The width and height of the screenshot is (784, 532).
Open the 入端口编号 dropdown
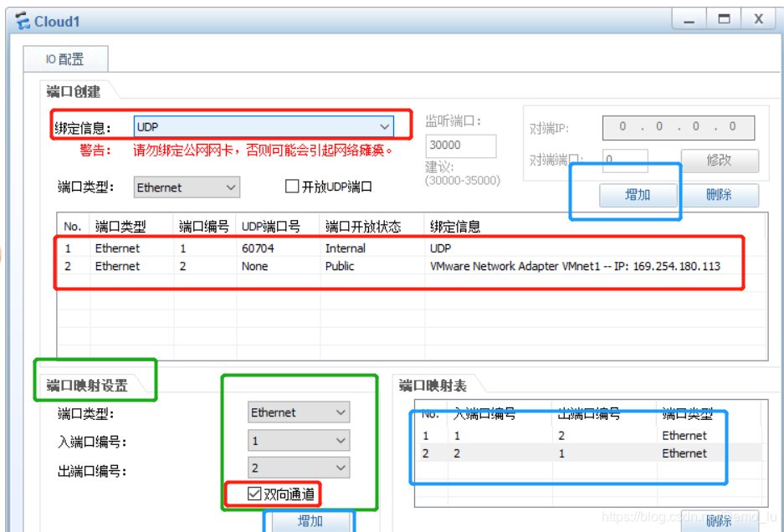pyautogui.click(x=299, y=441)
